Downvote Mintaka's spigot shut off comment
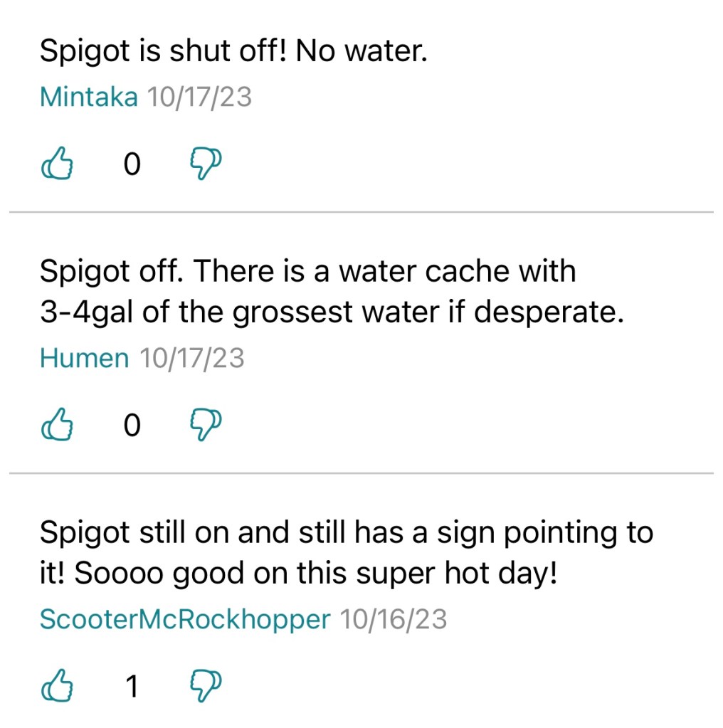Screen dimensions: 723x728 (206, 164)
